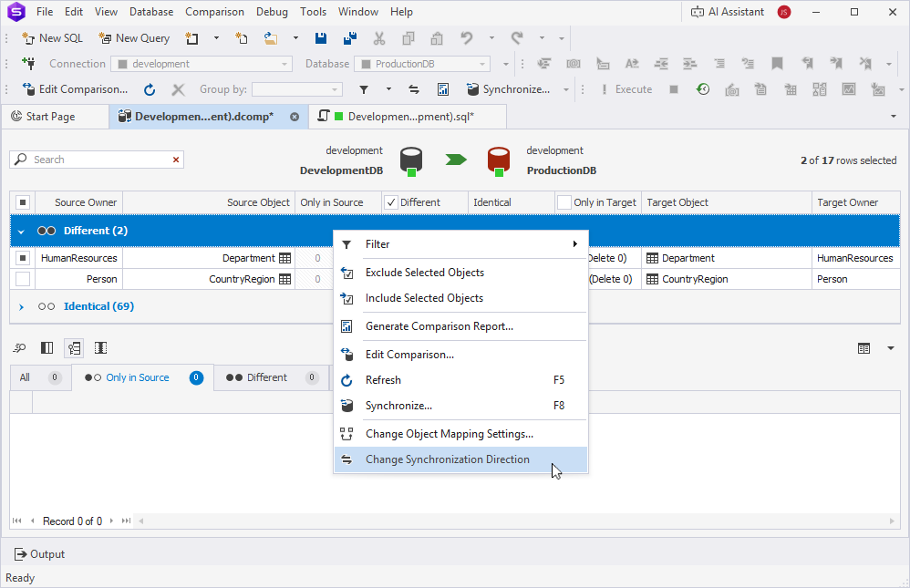The width and height of the screenshot is (910, 588).
Task: Click the Cut scissors icon
Action: pyautogui.click(x=378, y=38)
